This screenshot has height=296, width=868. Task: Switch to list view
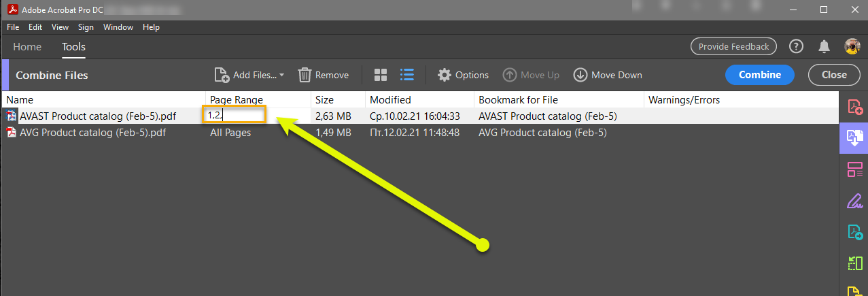(407, 75)
